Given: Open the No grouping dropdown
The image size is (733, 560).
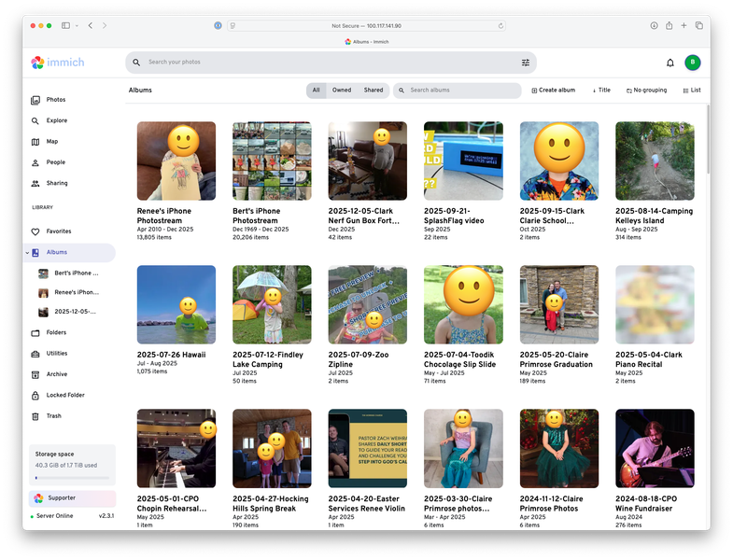Looking at the screenshot, I should click(646, 91).
